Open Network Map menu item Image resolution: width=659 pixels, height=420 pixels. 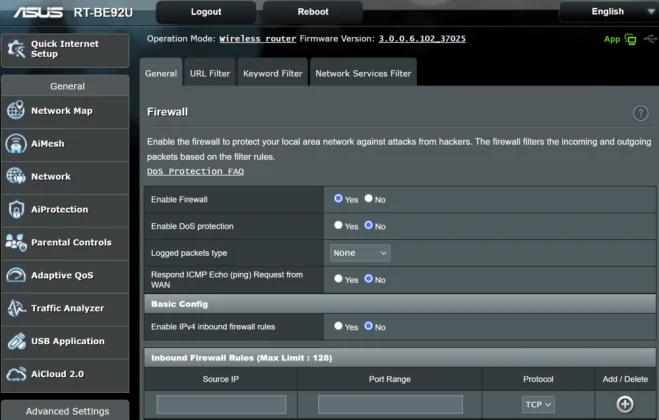[x=65, y=111]
